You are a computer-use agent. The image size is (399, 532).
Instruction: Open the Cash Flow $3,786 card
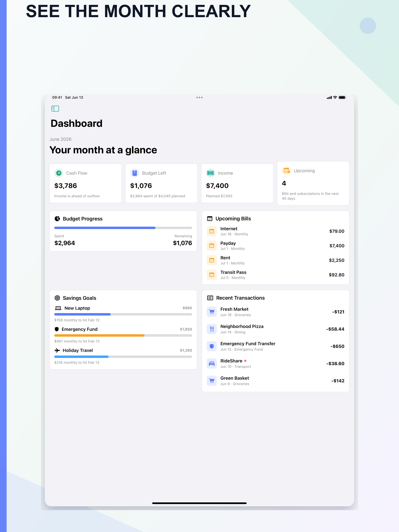point(86,183)
